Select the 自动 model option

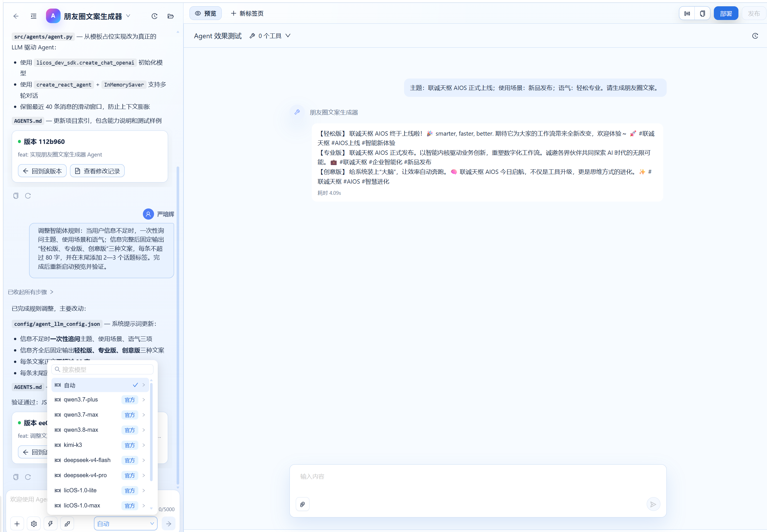point(100,385)
